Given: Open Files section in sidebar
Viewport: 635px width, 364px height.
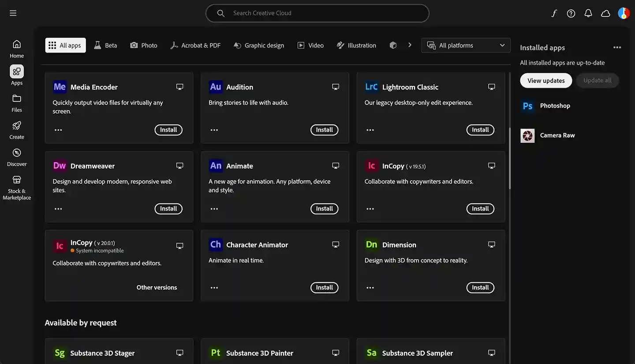Looking at the screenshot, I should click(x=17, y=103).
